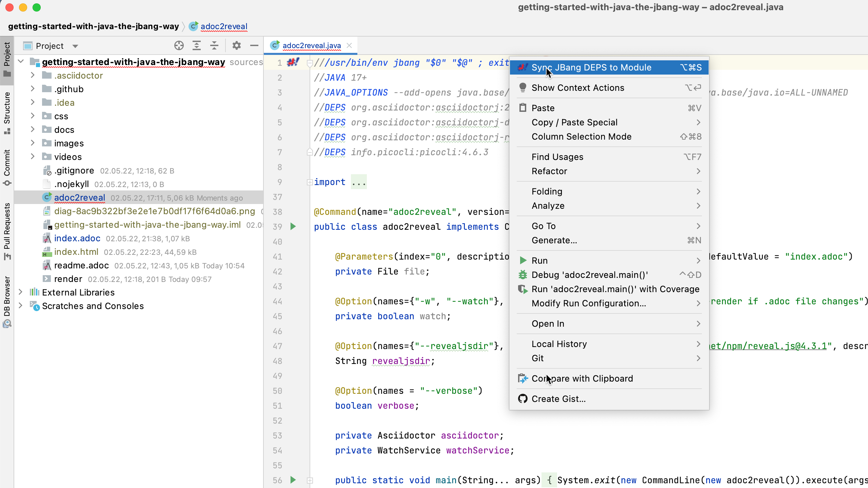Select index.adoc in project tree
Screen dimensions: 868x488
(x=77, y=238)
